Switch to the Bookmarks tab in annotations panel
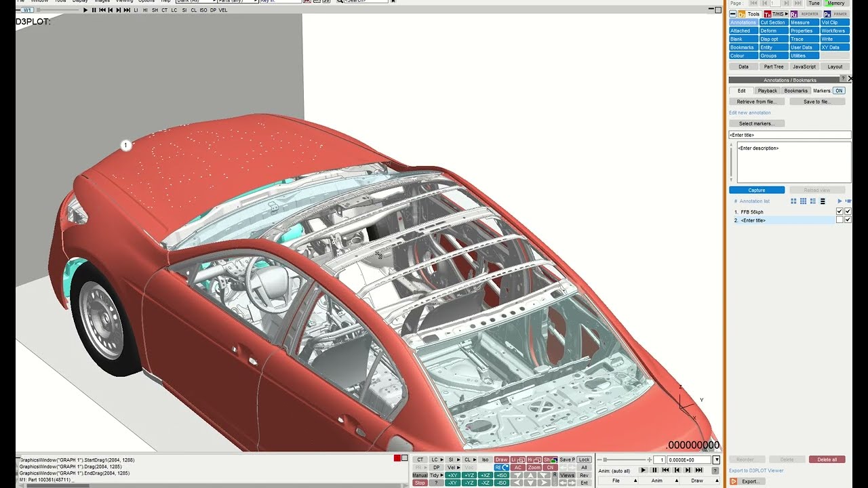Image resolution: width=868 pixels, height=488 pixels. tap(796, 91)
